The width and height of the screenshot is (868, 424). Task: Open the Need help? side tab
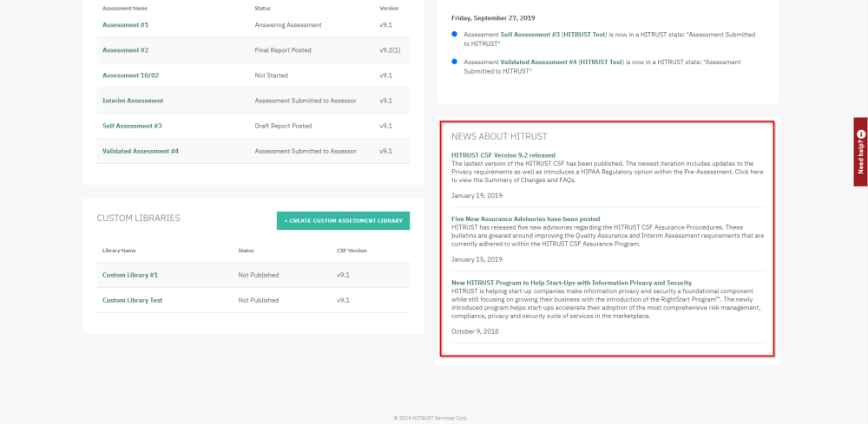(860, 152)
